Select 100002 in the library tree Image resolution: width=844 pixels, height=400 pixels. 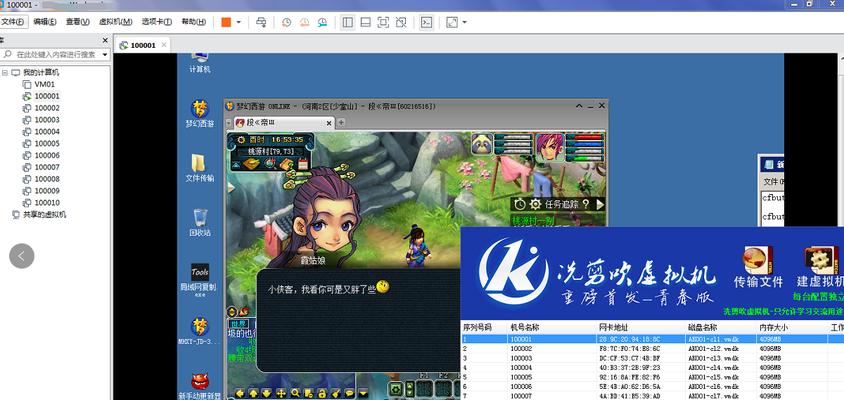tap(47, 108)
